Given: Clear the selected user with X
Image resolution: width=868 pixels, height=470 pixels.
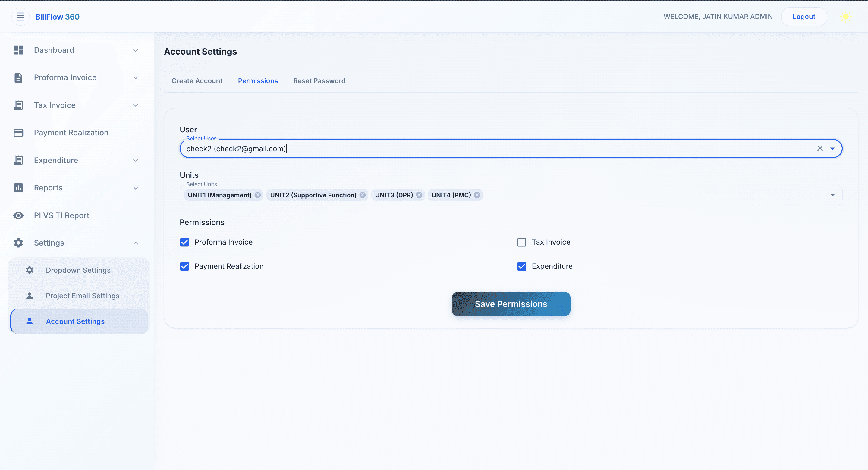Looking at the screenshot, I should [x=820, y=149].
